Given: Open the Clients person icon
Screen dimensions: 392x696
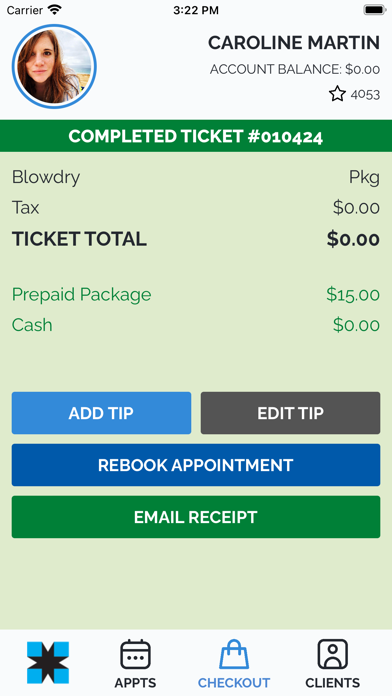Looking at the screenshot, I should [x=333, y=654].
